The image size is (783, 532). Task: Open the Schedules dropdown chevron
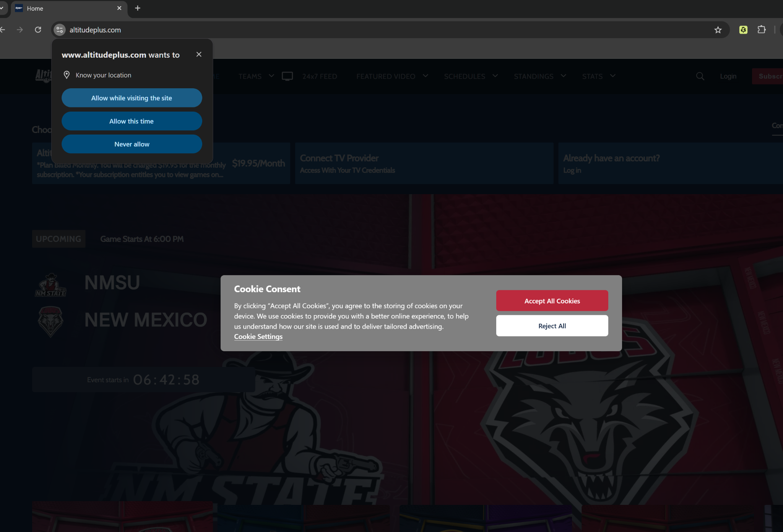click(495, 76)
